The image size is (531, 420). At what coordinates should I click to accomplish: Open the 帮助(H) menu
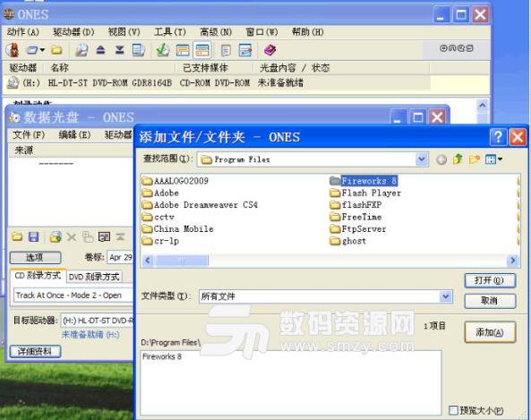(308, 32)
